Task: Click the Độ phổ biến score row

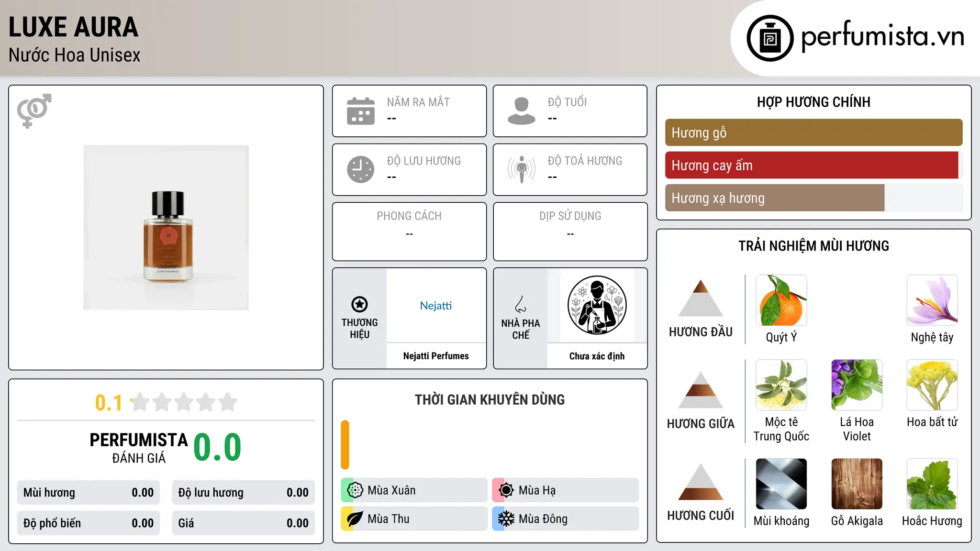Action: [x=89, y=523]
